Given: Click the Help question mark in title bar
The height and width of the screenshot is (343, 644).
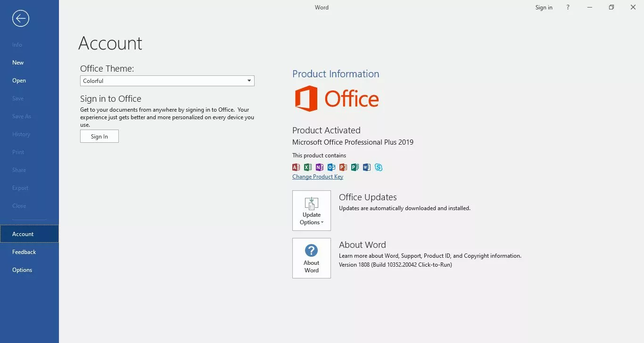Looking at the screenshot, I should (568, 8).
